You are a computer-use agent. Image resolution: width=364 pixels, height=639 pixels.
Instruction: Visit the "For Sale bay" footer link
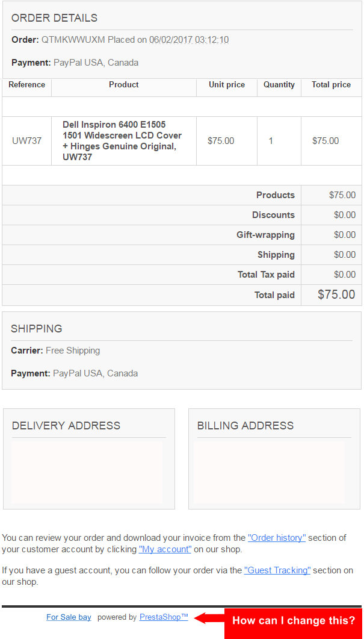tap(69, 617)
